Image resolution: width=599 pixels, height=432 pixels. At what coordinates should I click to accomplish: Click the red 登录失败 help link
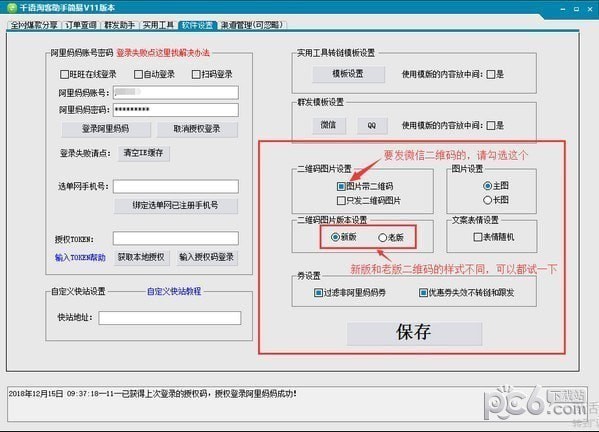(x=163, y=53)
